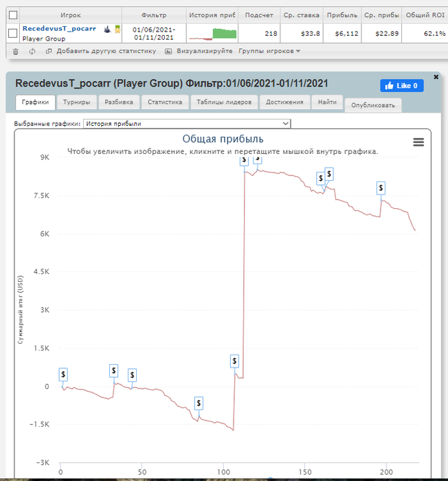Image resolution: width=448 pixels, height=481 pixels.
Task: Click the $ marker near tournament 44
Action: (x=132, y=375)
